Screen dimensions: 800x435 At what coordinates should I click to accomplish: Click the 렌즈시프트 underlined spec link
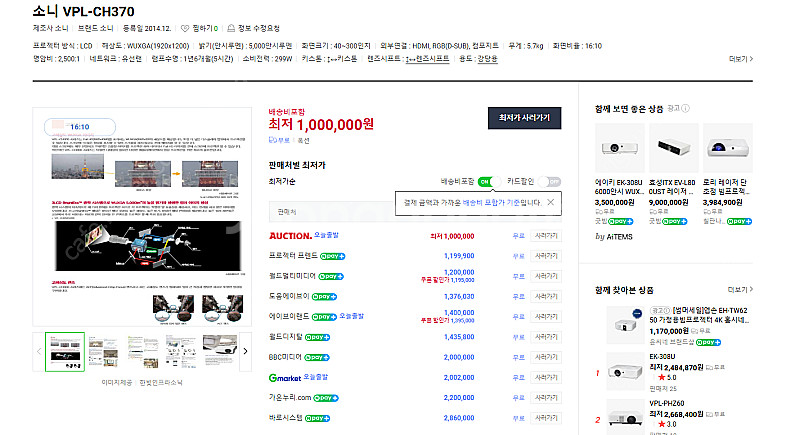tap(428, 59)
